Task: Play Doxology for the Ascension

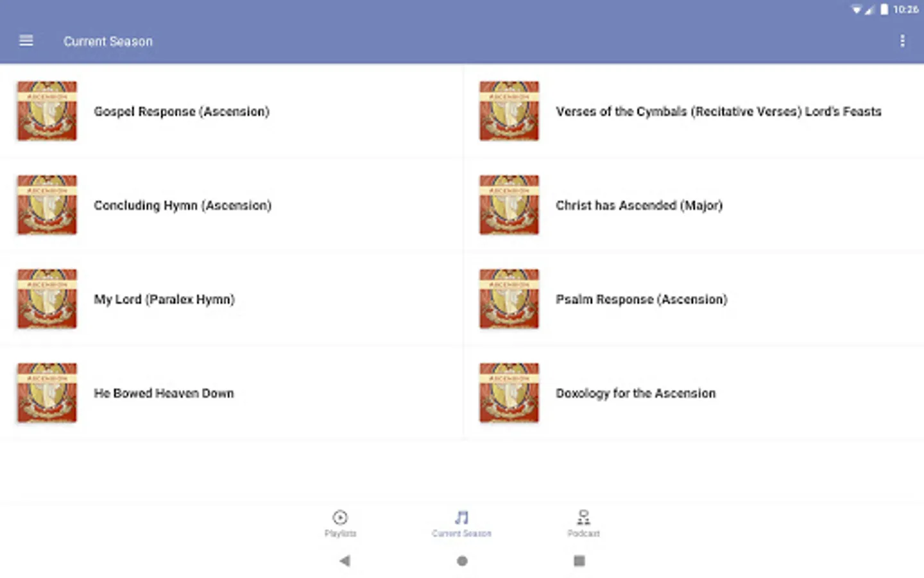Action: click(694, 393)
